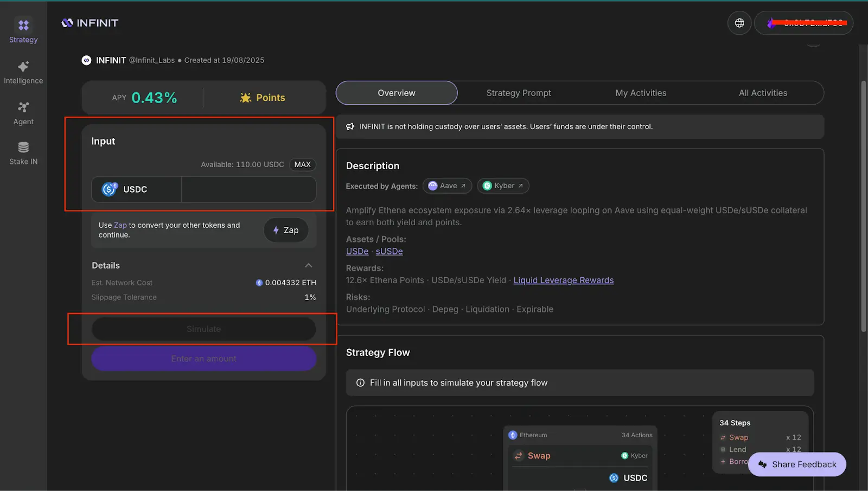
Task: Open the Agent sidebar section
Action: tap(23, 113)
